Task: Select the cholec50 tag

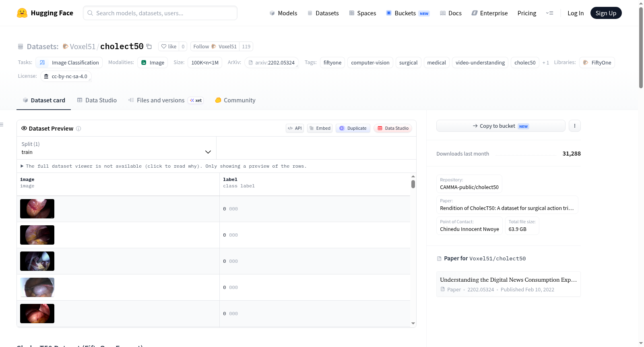Action: click(x=525, y=62)
